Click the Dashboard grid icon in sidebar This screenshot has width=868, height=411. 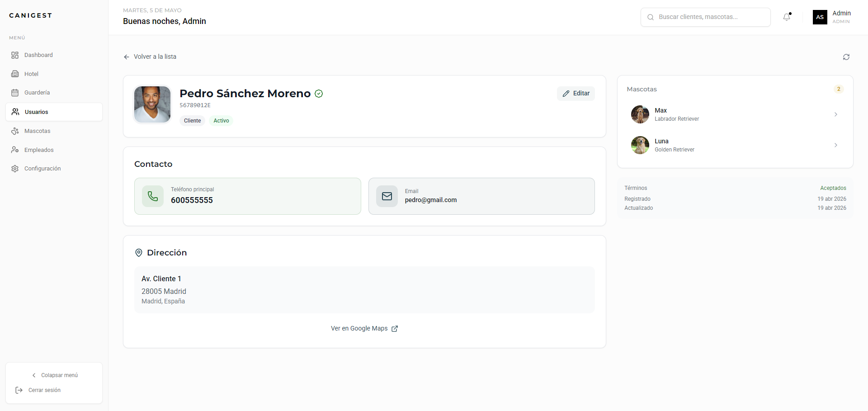15,55
